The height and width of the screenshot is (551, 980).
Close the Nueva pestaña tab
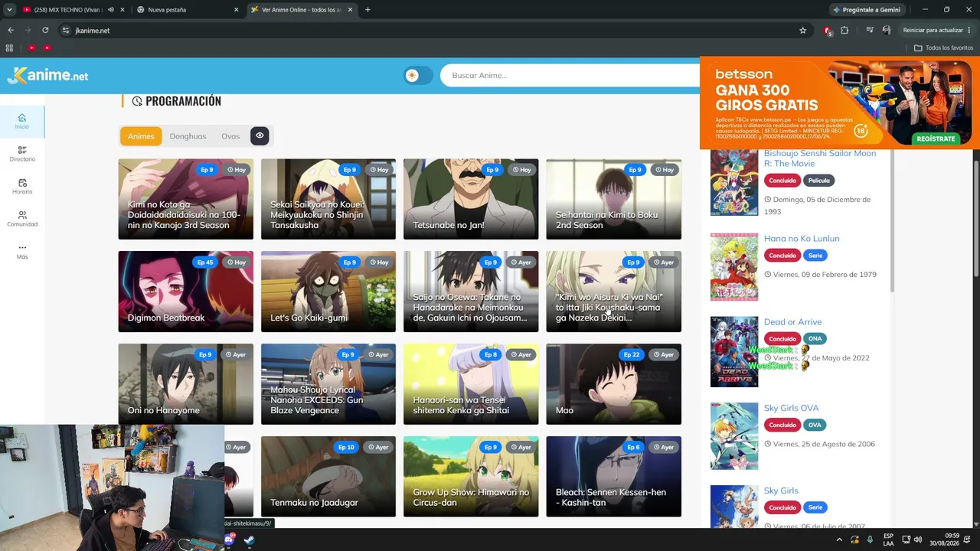[x=236, y=10]
